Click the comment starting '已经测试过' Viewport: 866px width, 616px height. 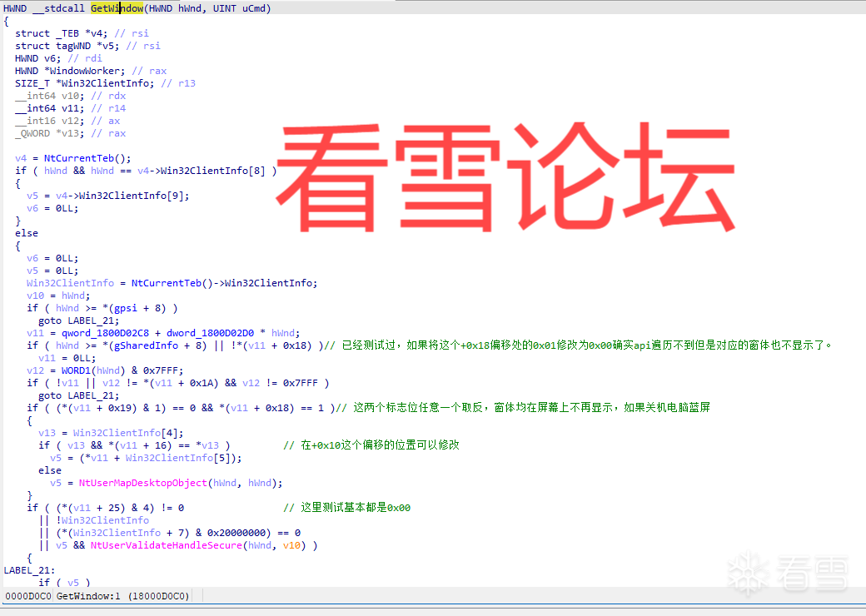coord(578,345)
